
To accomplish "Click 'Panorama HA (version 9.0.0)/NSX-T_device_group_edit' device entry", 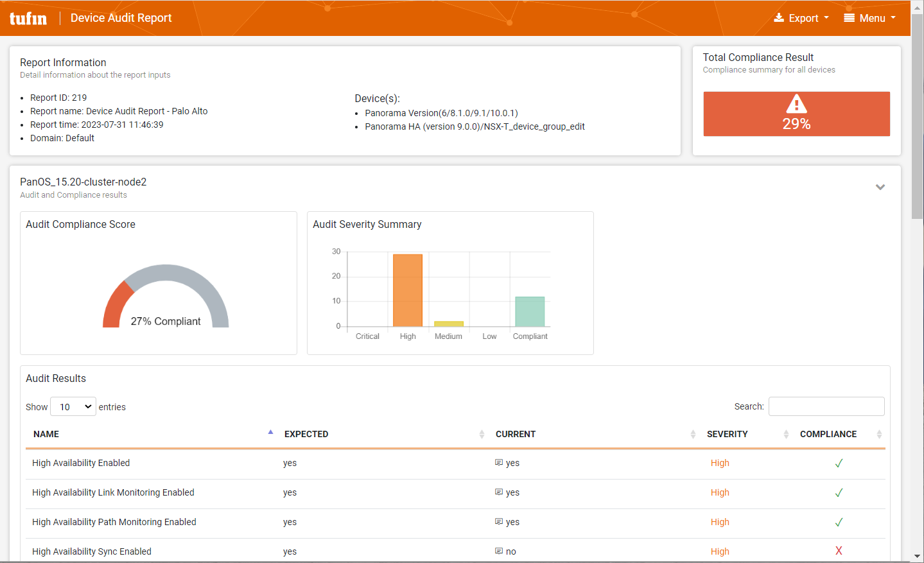I will 475,126.
